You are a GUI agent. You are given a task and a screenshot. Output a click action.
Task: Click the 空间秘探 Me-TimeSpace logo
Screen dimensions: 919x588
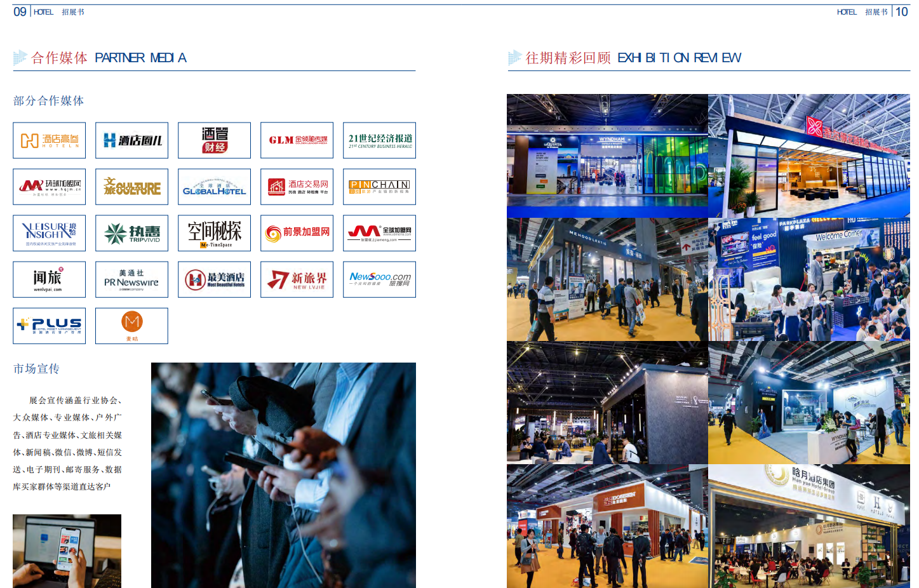tap(214, 233)
